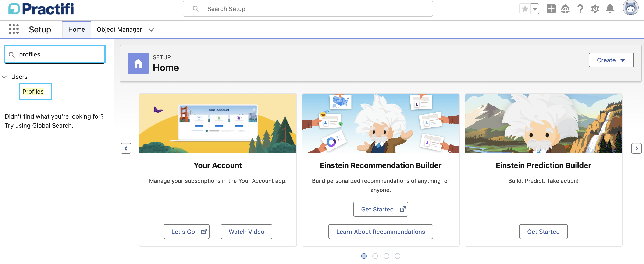This screenshot has width=644, height=264.
Task: Open the global actions plus icon
Action: coord(551,9)
